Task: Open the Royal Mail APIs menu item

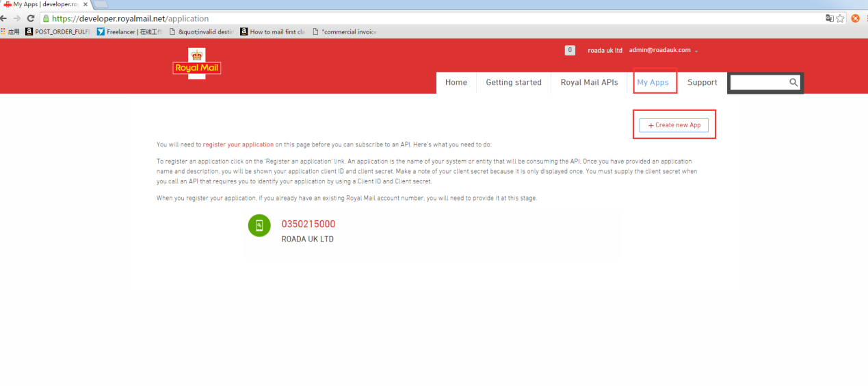Action: (589, 82)
